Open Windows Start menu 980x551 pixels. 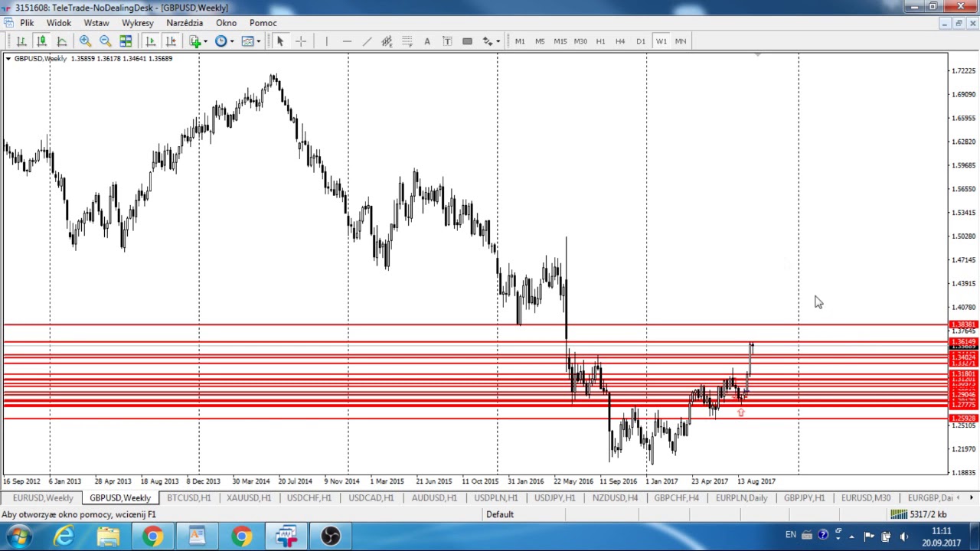(19, 536)
